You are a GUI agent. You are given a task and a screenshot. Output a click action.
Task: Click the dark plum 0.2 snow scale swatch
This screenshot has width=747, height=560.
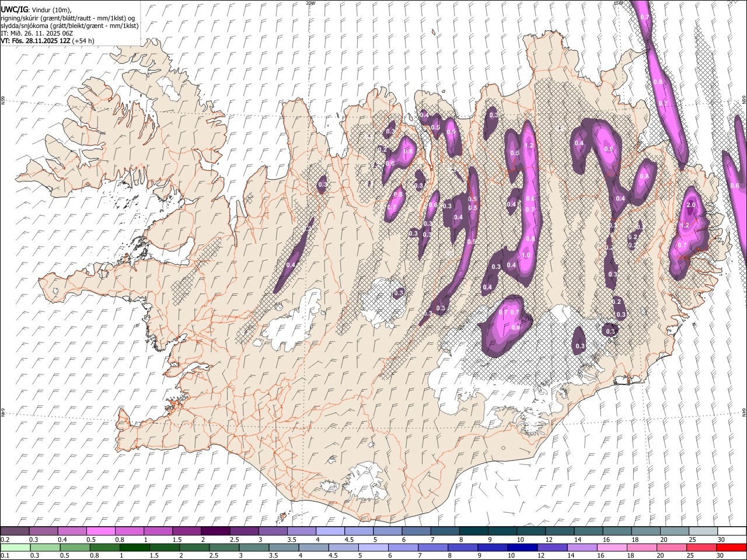(x=15, y=531)
